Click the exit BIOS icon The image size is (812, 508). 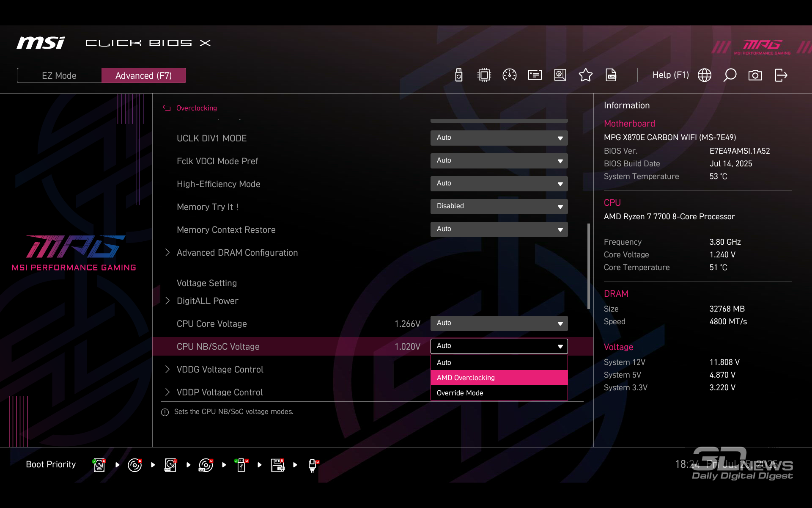point(781,75)
